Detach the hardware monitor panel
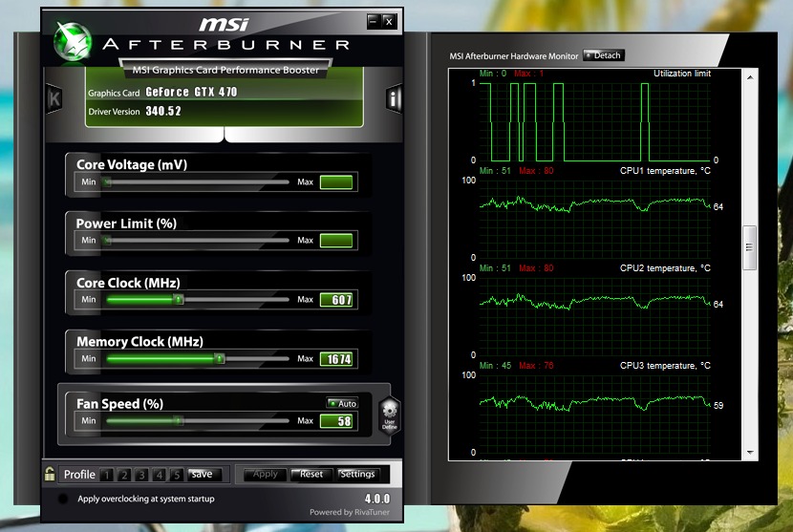This screenshot has width=793, height=532. pyautogui.click(x=604, y=55)
